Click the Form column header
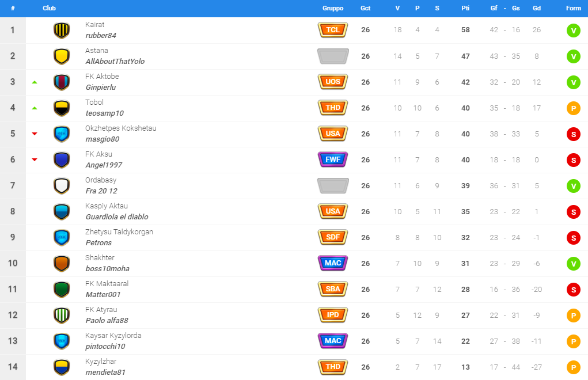588x380 pixels. coord(574,8)
